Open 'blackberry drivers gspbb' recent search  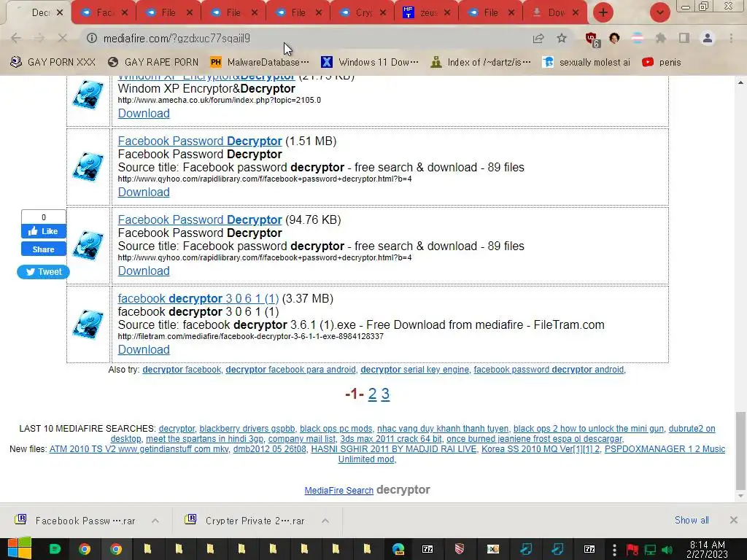pos(247,429)
